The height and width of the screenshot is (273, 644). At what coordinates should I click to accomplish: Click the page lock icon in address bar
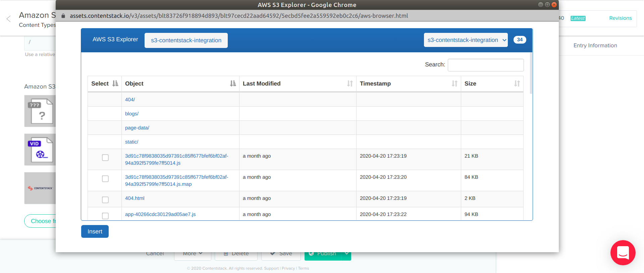coord(63,16)
